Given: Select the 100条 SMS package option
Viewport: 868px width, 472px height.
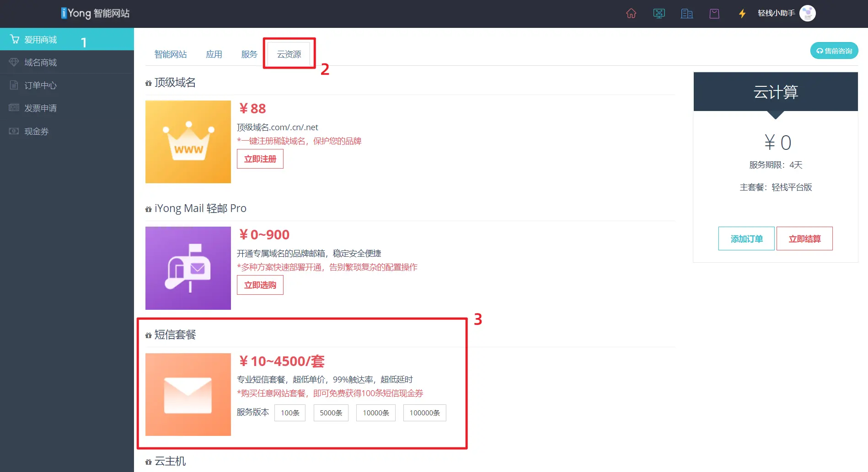Looking at the screenshot, I should tap(290, 413).
